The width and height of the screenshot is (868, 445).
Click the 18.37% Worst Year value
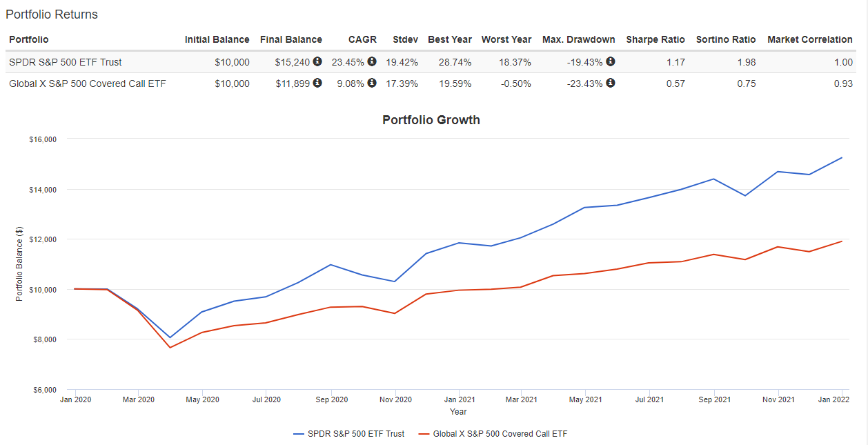(x=515, y=62)
